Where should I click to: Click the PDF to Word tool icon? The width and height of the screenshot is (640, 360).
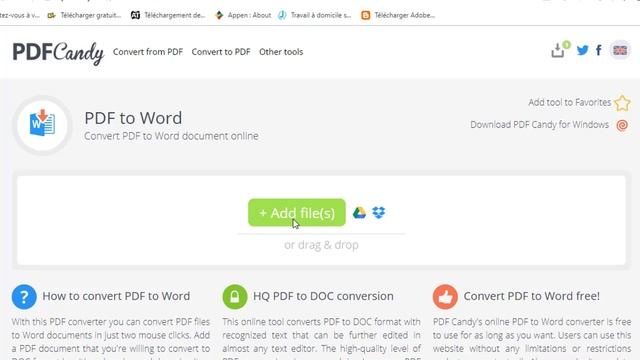point(42,124)
